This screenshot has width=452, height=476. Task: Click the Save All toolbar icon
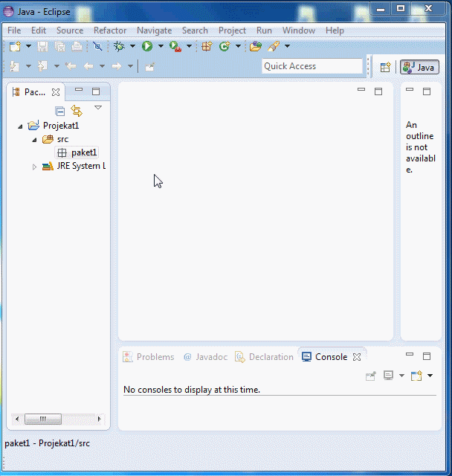pyautogui.click(x=59, y=46)
